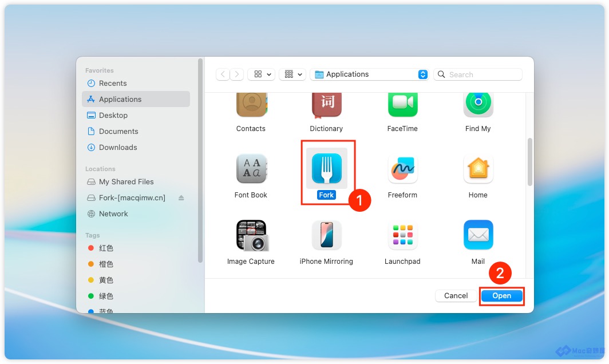Open the Applications folder path dropdown
Viewport: 609px width, 364px height.
click(x=423, y=74)
